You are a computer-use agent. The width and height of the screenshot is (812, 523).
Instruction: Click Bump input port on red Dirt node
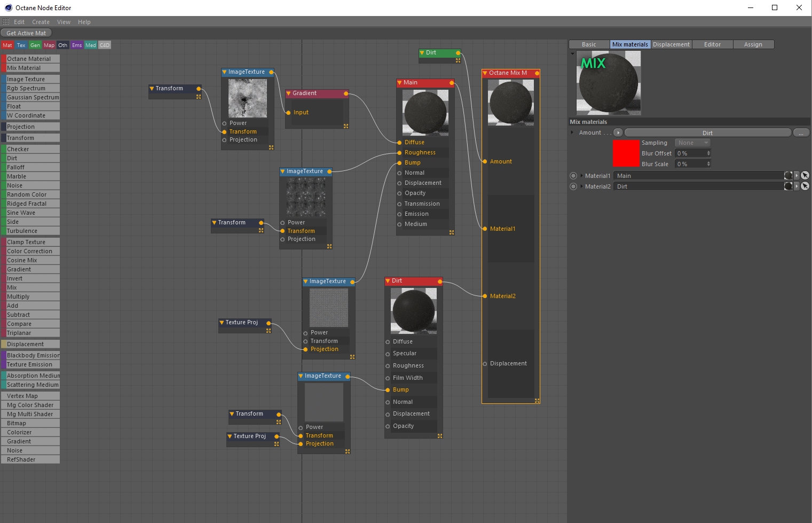pyautogui.click(x=388, y=390)
